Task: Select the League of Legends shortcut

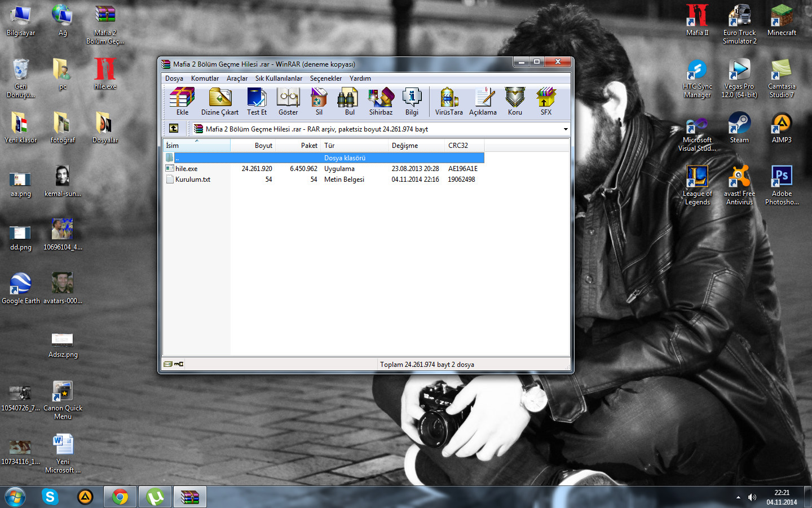Action: coord(697,185)
